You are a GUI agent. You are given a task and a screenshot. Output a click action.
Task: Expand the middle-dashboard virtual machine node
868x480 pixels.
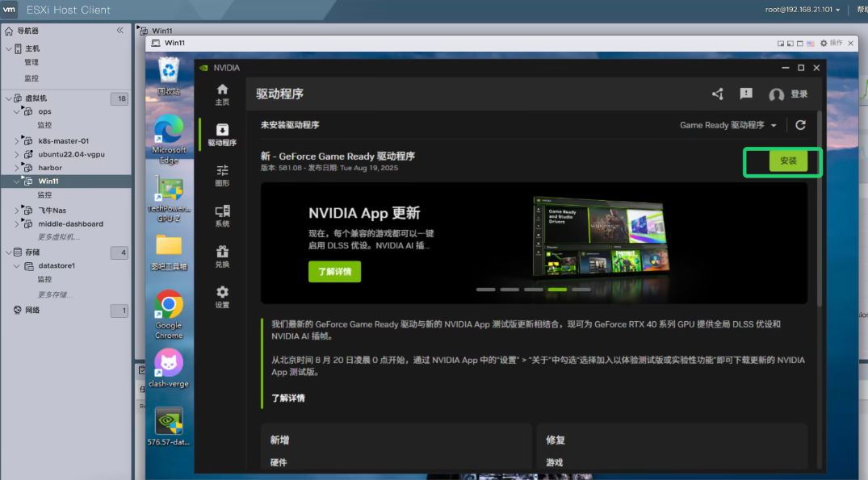[17, 224]
